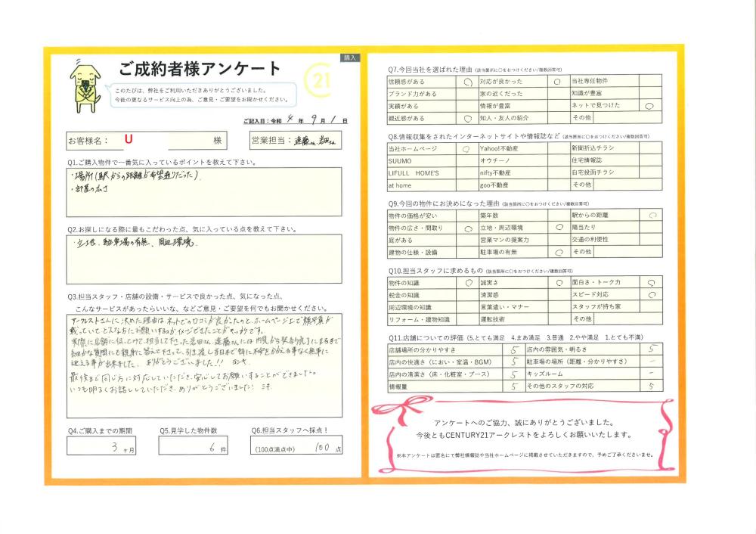Tick the スピード対応 checkbox
The height and width of the screenshot is (534, 756).
650,294
